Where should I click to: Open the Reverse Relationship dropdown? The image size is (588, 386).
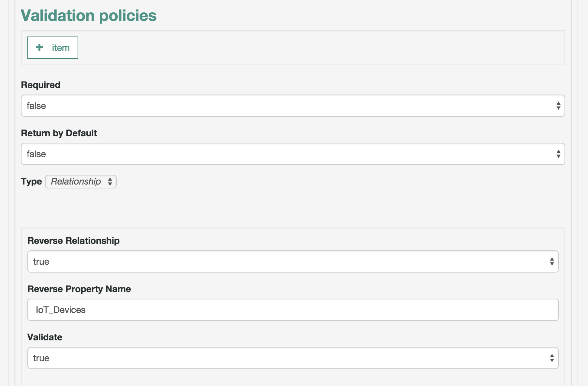[293, 261]
